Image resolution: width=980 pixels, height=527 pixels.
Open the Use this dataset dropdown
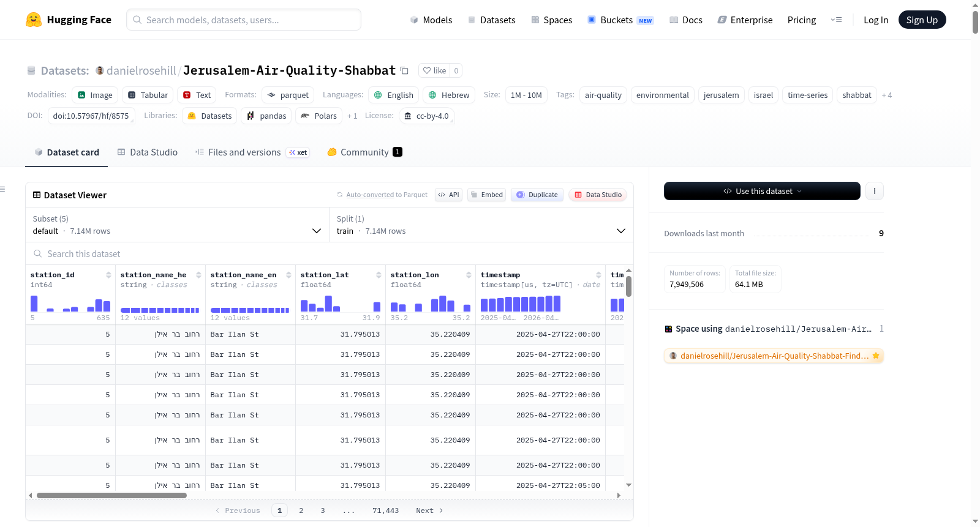(x=762, y=191)
